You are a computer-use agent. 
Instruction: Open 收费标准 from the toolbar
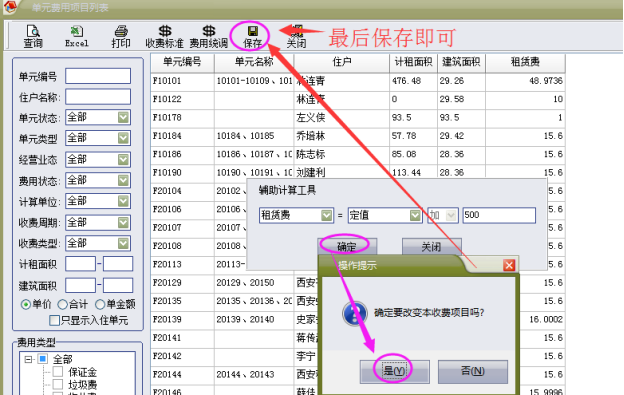point(164,36)
